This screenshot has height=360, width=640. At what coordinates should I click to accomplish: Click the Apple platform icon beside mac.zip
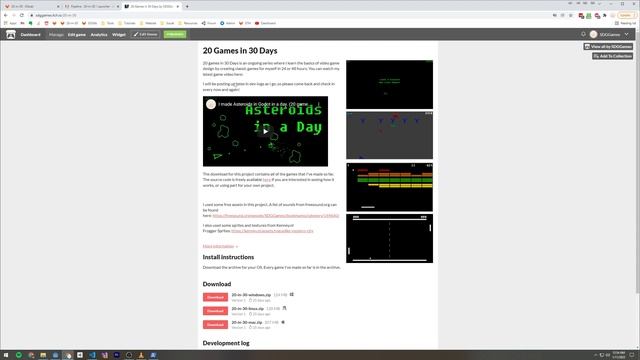[283, 322]
